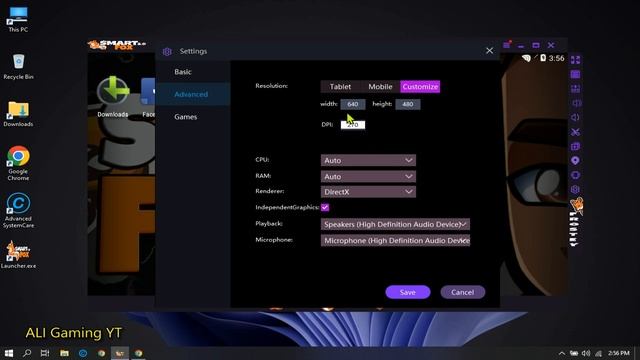640x360 pixels.
Task: Open the gear settings icon in emulator sidebar
Action: [x=576, y=189]
